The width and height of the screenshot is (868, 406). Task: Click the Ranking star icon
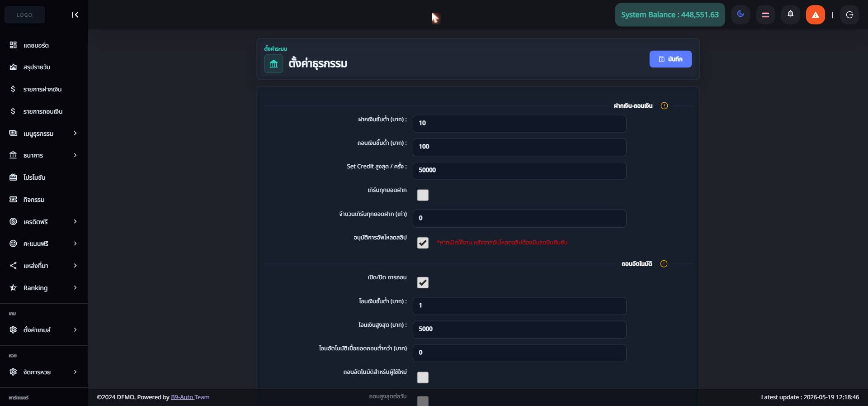(x=13, y=287)
